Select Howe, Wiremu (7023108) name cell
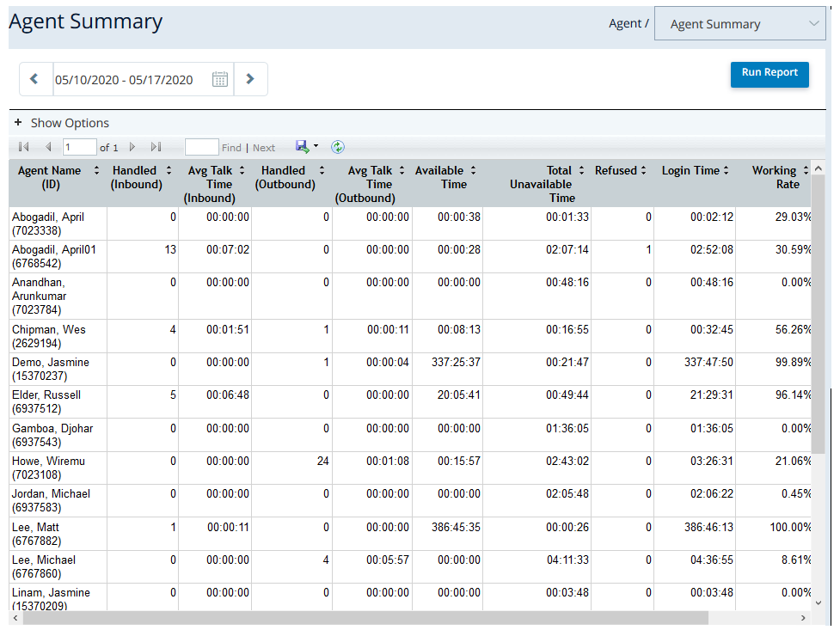Image resolution: width=840 pixels, height=630 pixels. click(58, 468)
